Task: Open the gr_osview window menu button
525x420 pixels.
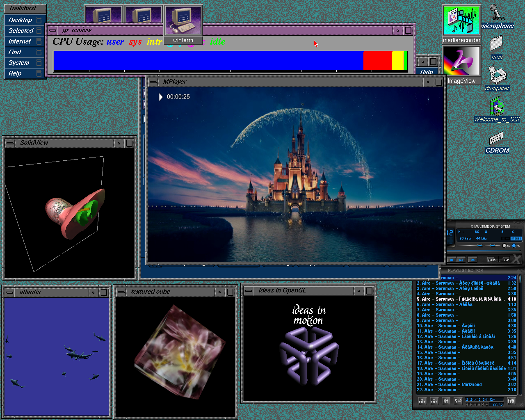Action: pos(53,30)
